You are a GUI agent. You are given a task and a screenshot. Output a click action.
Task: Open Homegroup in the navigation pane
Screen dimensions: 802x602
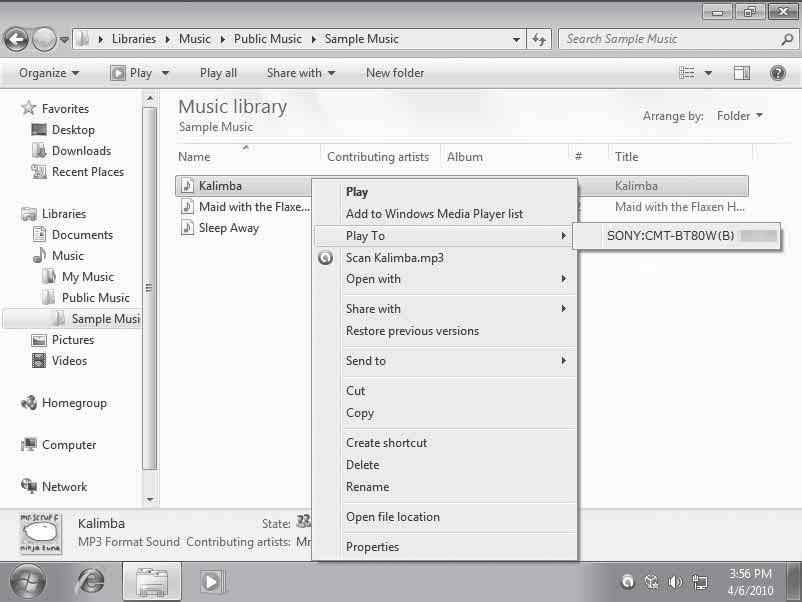point(64,403)
